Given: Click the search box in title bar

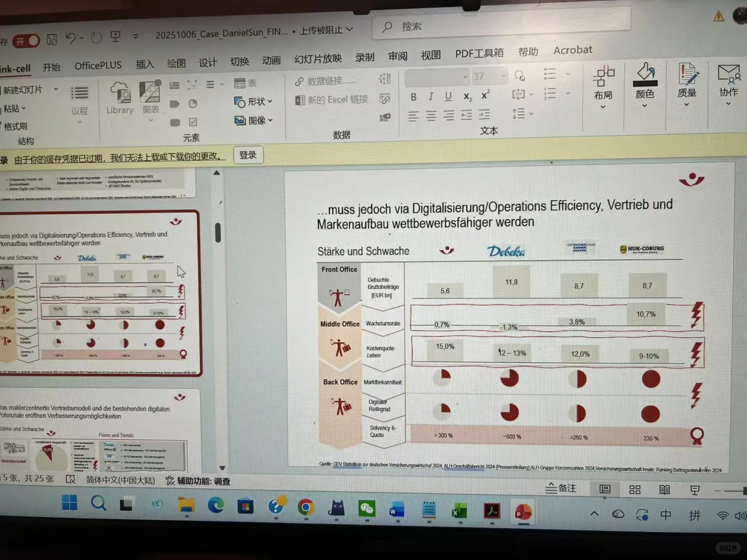Looking at the screenshot, I should (x=501, y=24).
